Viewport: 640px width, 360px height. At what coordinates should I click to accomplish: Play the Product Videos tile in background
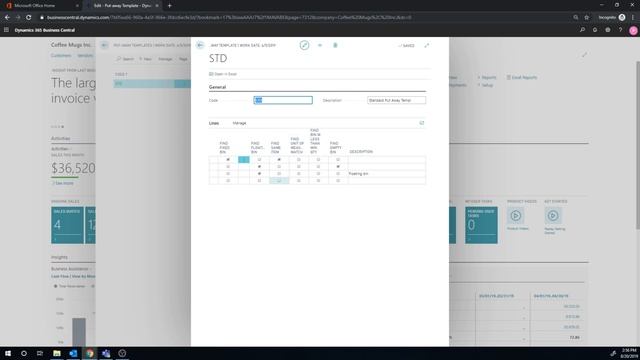(x=516, y=216)
